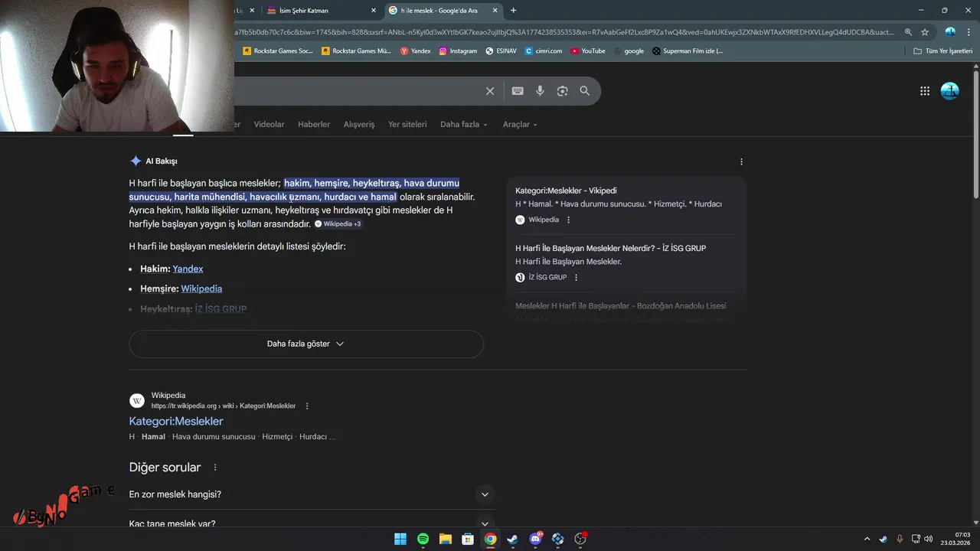Image resolution: width=980 pixels, height=551 pixels.
Task: Open the cimri.com bookmark
Action: tap(544, 51)
